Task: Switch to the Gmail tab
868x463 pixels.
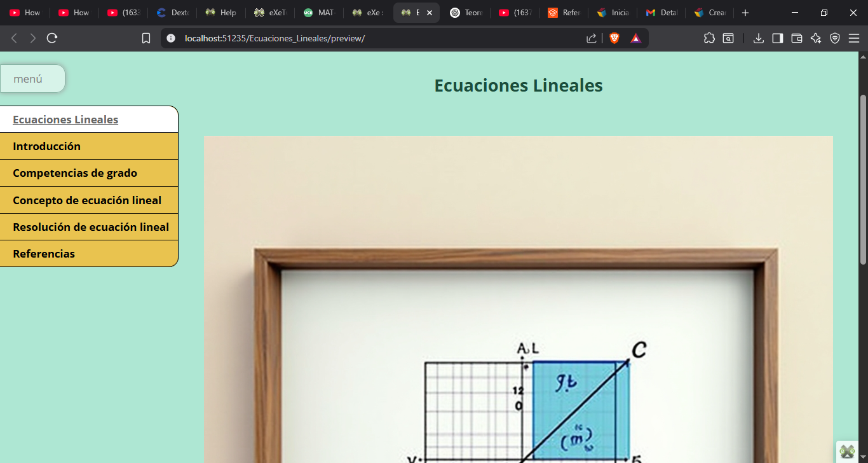Action: [661, 13]
